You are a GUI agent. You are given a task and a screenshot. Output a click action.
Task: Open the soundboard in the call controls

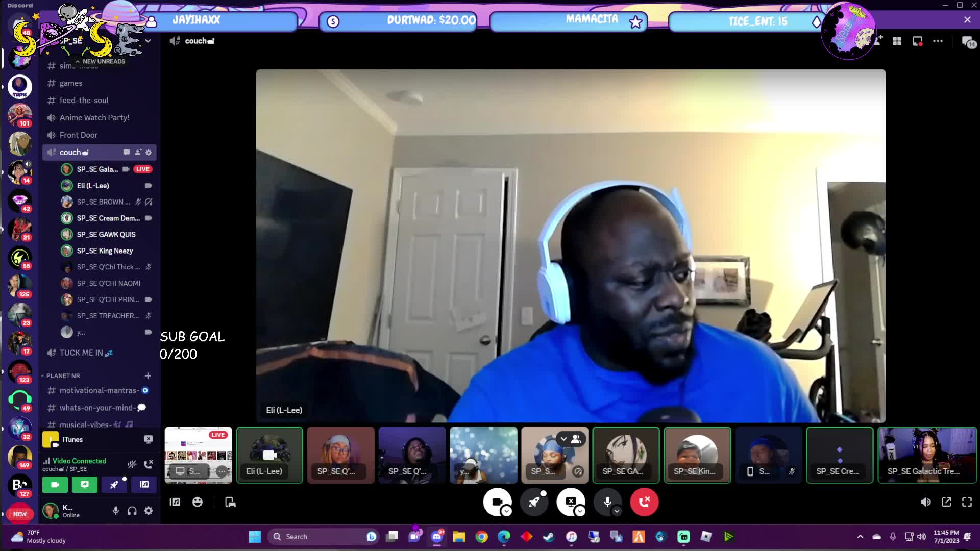click(x=175, y=502)
